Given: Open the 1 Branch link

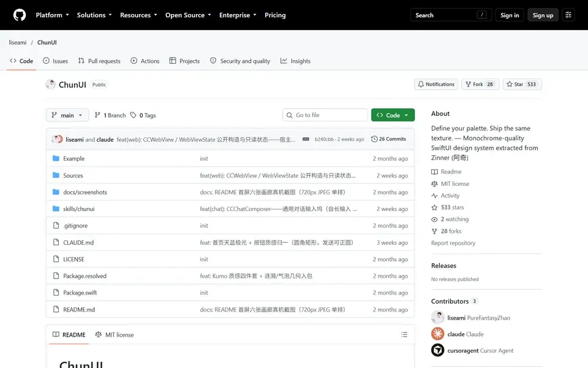Looking at the screenshot, I should [110, 115].
